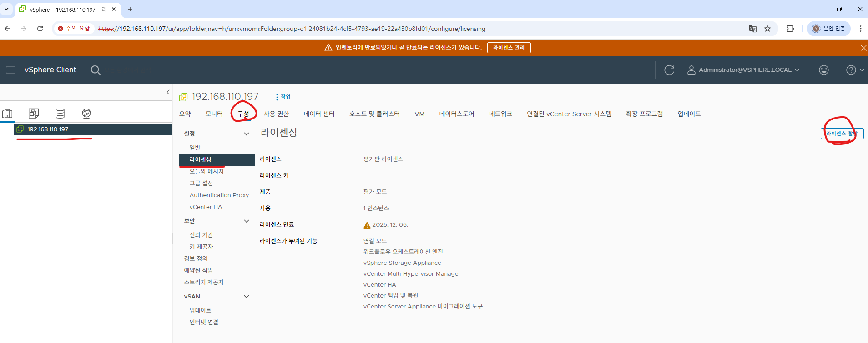Open the VM tab
Image resolution: width=868 pixels, height=343 pixels.
point(419,114)
